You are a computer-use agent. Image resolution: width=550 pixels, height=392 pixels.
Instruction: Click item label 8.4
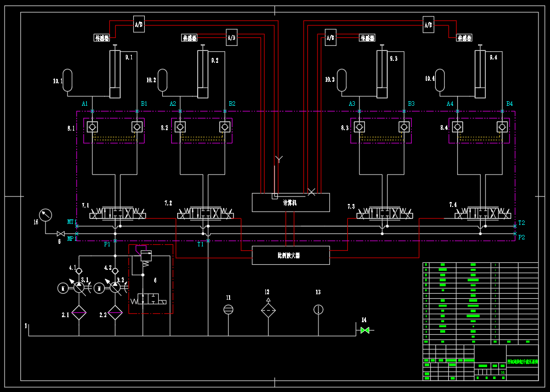[444, 128]
